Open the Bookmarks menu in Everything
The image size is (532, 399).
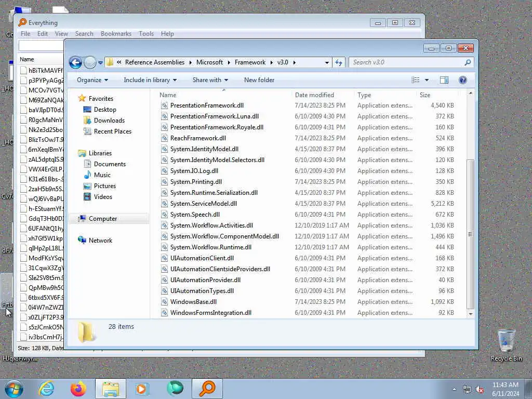coord(116,34)
